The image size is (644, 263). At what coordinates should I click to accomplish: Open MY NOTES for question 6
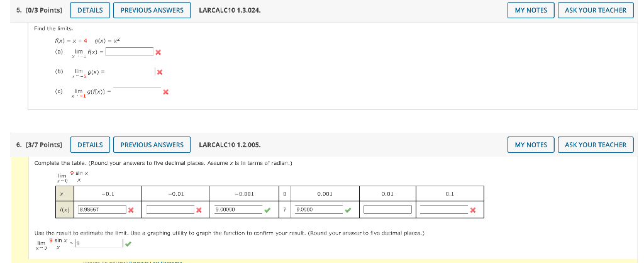[x=531, y=145]
